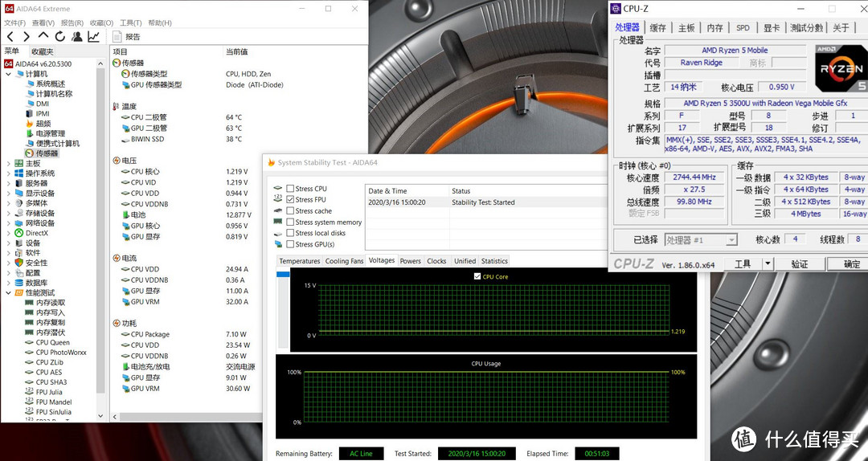Image resolution: width=868 pixels, height=461 pixels.
Task: Click the 主板 motherboard icon in the tree
Action: click(x=18, y=163)
